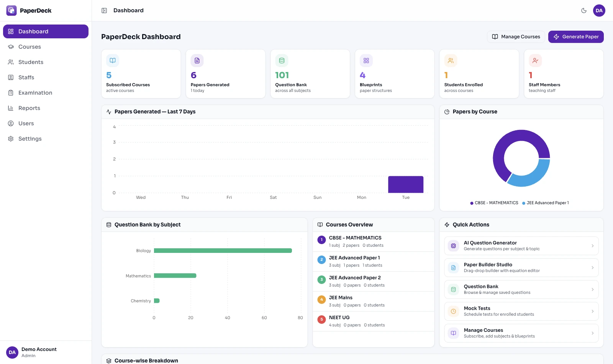
Task: Click the Courses Overview book icon
Action: 320,225
